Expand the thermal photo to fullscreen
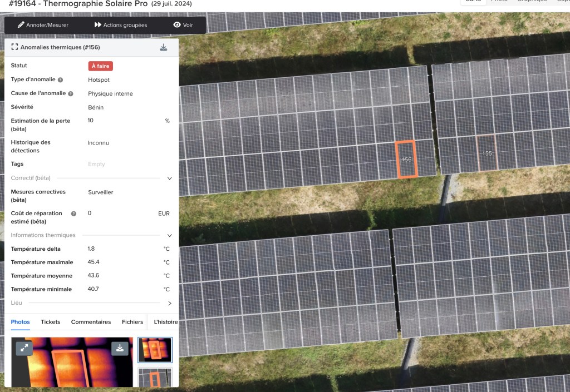This screenshot has height=392, width=570. coord(24,348)
